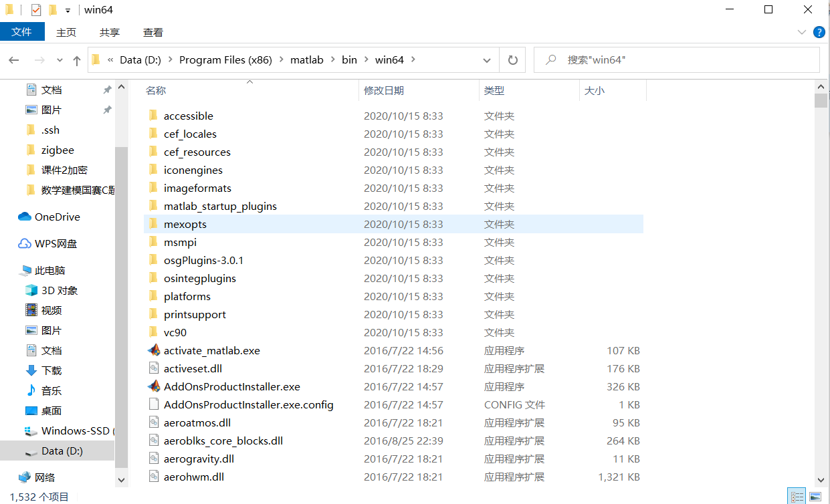Open 下载 folder in sidebar

[43, 370]
